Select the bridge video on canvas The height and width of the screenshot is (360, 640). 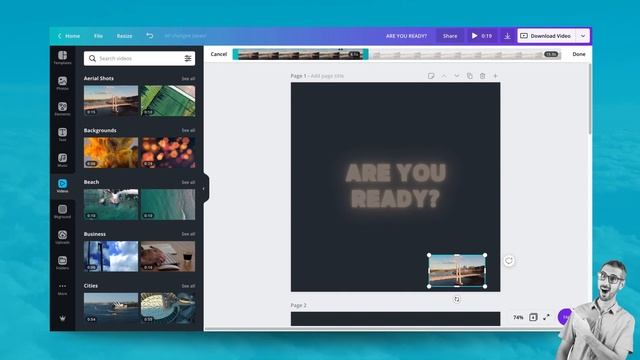point(457,271)
